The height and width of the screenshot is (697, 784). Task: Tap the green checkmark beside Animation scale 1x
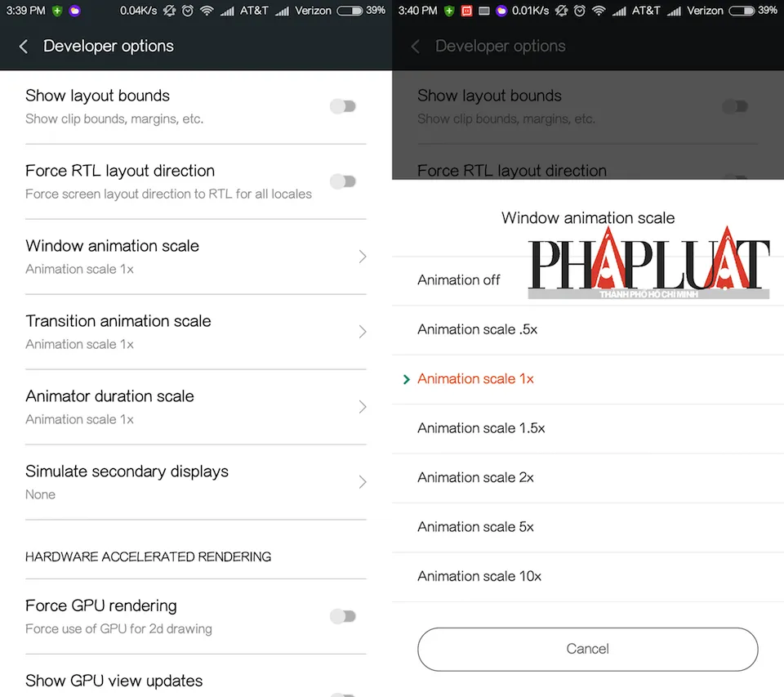[407, 379]
